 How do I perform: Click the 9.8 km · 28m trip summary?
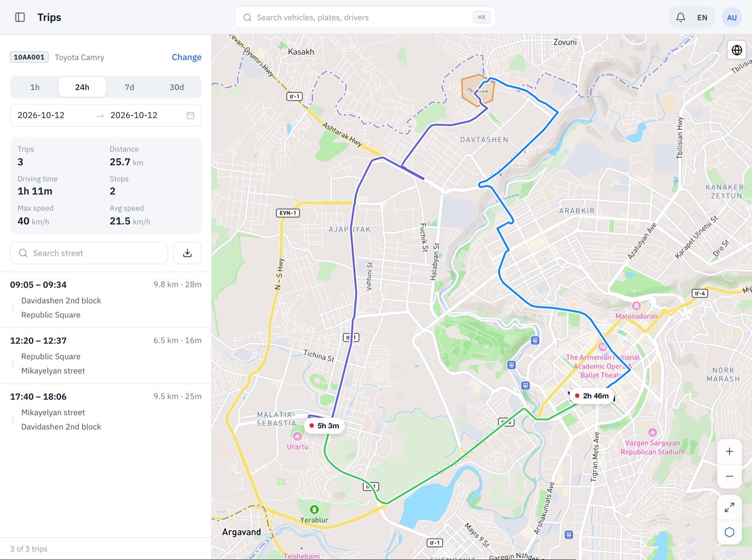click(177, 285)
